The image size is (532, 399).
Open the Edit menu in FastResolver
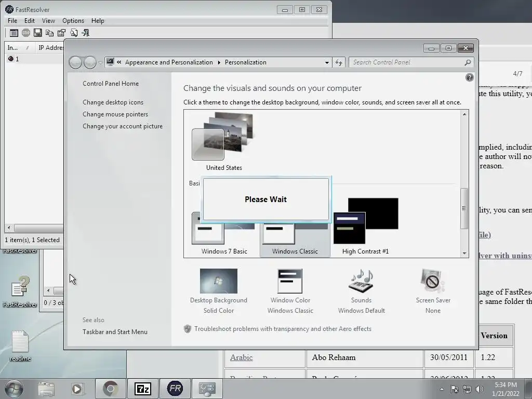(x=30, y=21)
